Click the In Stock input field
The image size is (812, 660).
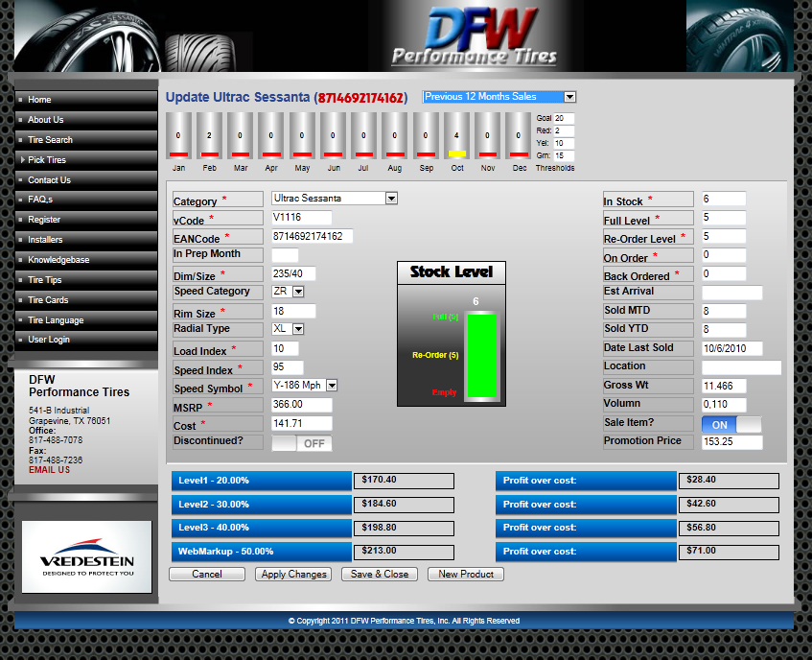point(724,199)
